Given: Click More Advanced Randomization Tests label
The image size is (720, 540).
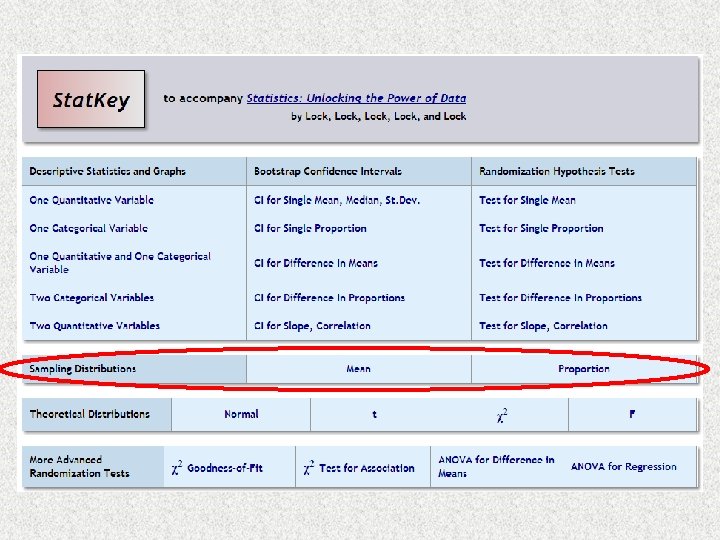Looking at the screenshot, I should 79,467.
